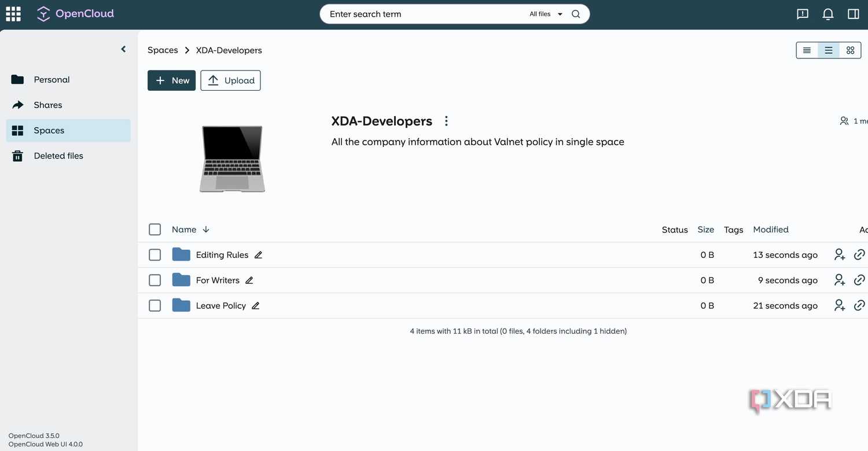Click '13 seconds ago' modified time

785,255
